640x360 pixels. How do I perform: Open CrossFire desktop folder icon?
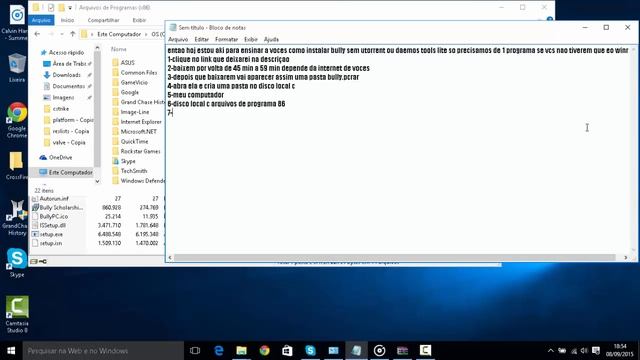17,166
